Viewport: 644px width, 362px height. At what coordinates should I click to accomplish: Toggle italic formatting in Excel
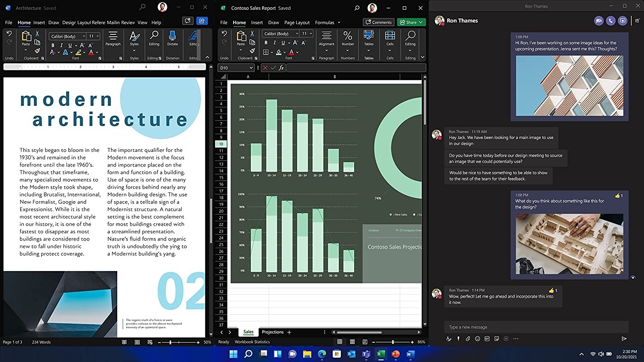coord(275,42)
